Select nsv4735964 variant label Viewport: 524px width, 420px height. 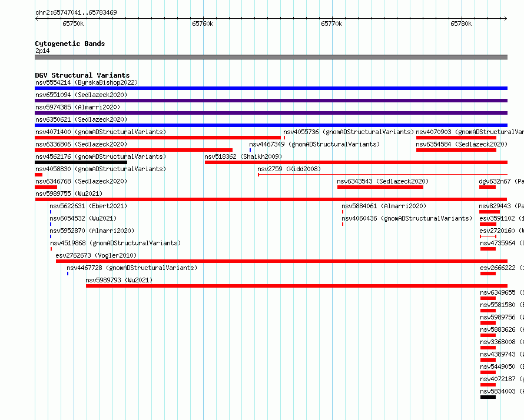(502, 243)
